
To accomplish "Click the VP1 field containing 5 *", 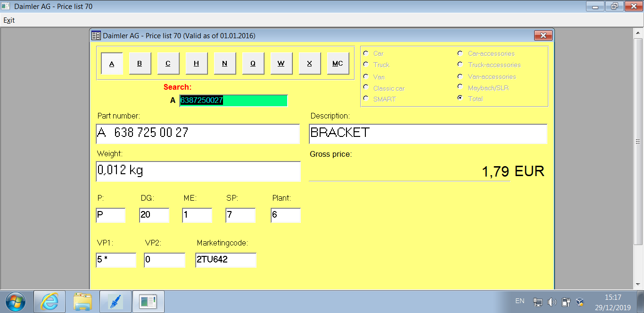I will click(x=116, y=260).
